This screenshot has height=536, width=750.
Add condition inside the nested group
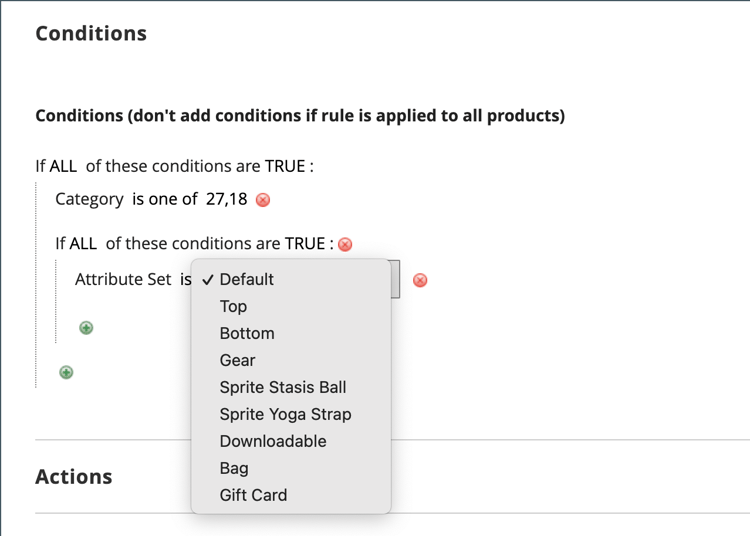86,328
